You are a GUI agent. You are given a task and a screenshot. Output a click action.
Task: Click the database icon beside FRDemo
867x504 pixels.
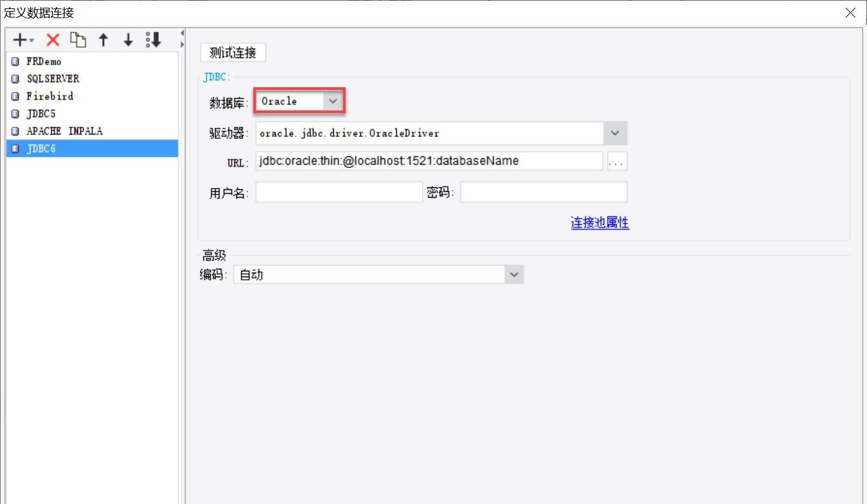pos(16,62)
